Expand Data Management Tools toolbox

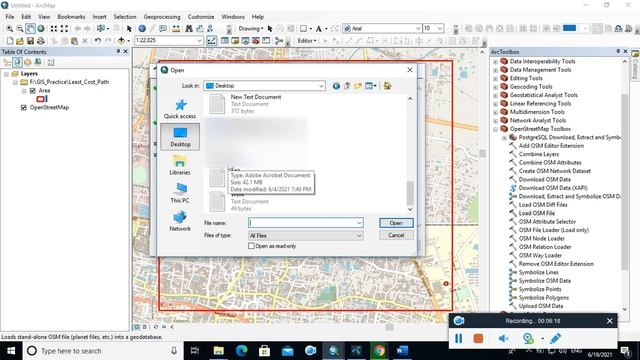[x=496, y=70]
